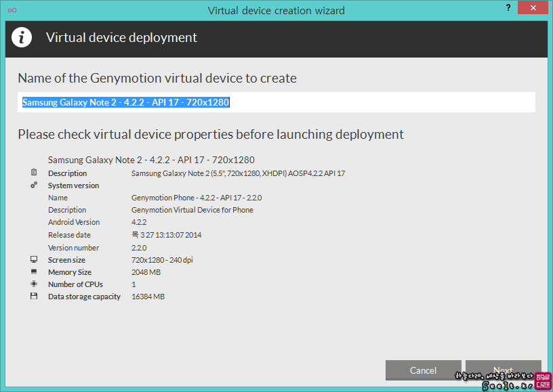Click the Memory Size value 2048 MB

pyautogui.click(x=146, y=272)
